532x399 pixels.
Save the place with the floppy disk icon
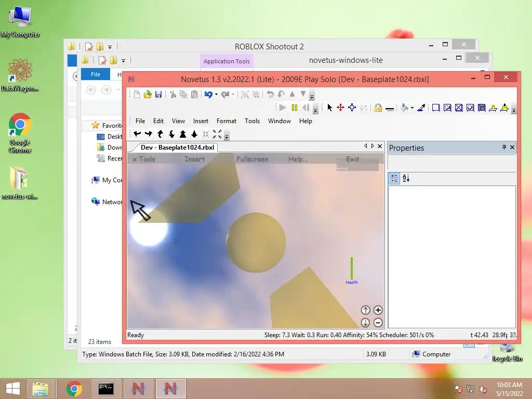tap(158, 95)
